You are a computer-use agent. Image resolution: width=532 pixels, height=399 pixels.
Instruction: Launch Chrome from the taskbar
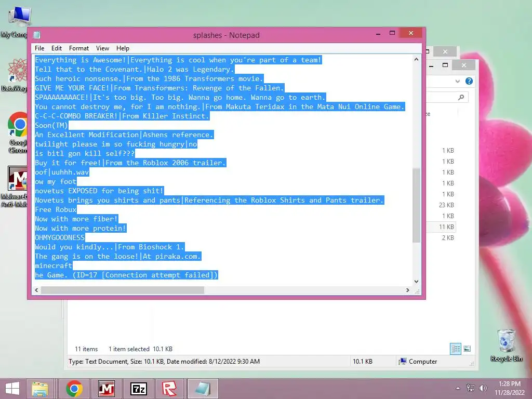tap(74, 389)
